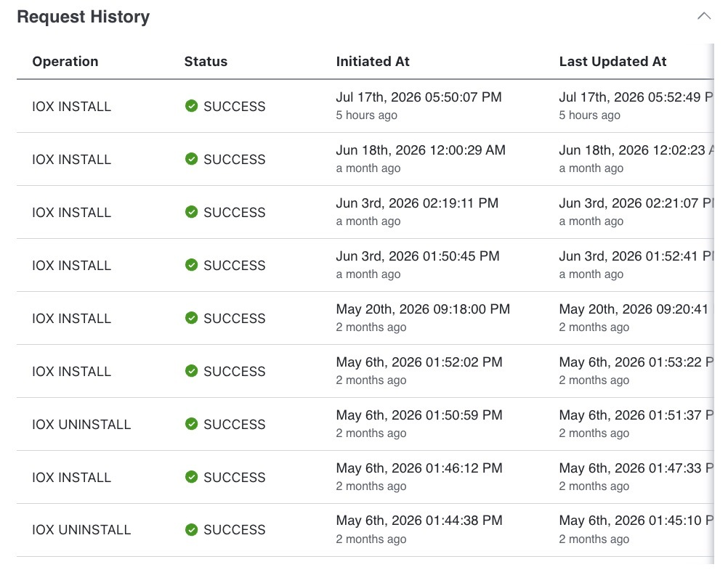This screenshot has width=728, height=575.
Task: Click Jun 18th, 2026 12:02:23 last-updated timestamp
Action: point(636,150)
